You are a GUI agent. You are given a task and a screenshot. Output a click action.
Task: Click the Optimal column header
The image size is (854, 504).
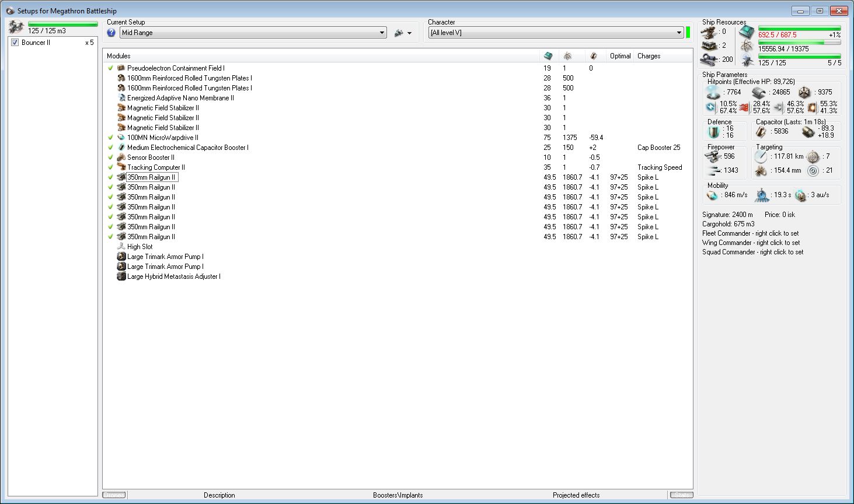621,56
